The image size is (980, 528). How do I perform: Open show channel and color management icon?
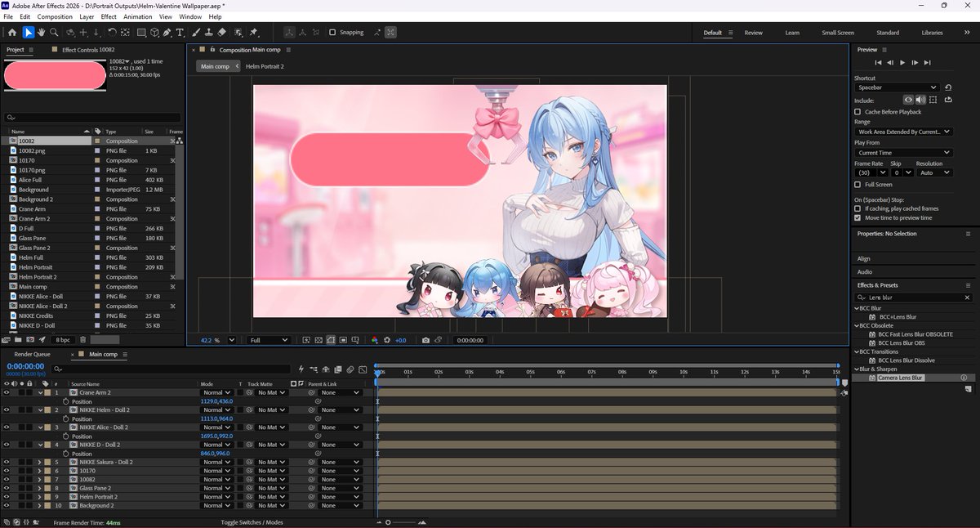[375, 340]
